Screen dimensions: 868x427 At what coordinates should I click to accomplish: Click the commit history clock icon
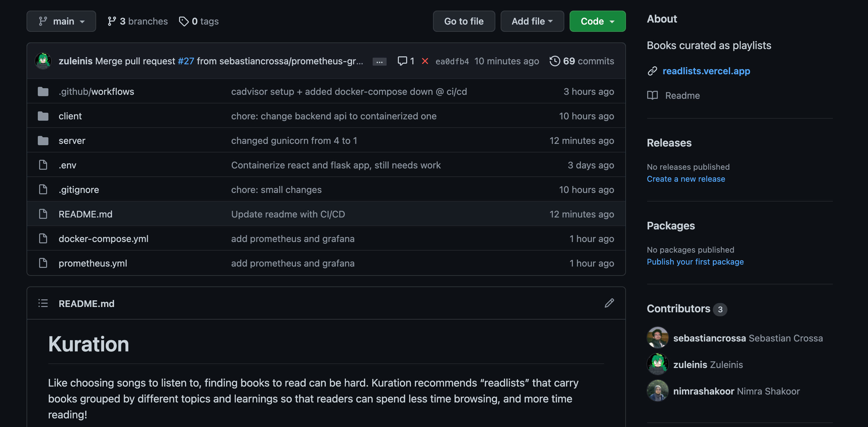point(554,61)
